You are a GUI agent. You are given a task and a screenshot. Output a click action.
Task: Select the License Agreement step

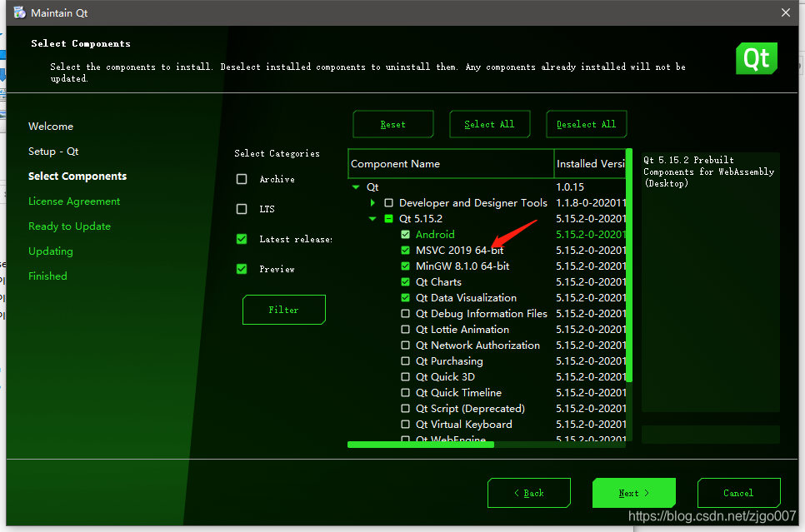click(74, 201)
